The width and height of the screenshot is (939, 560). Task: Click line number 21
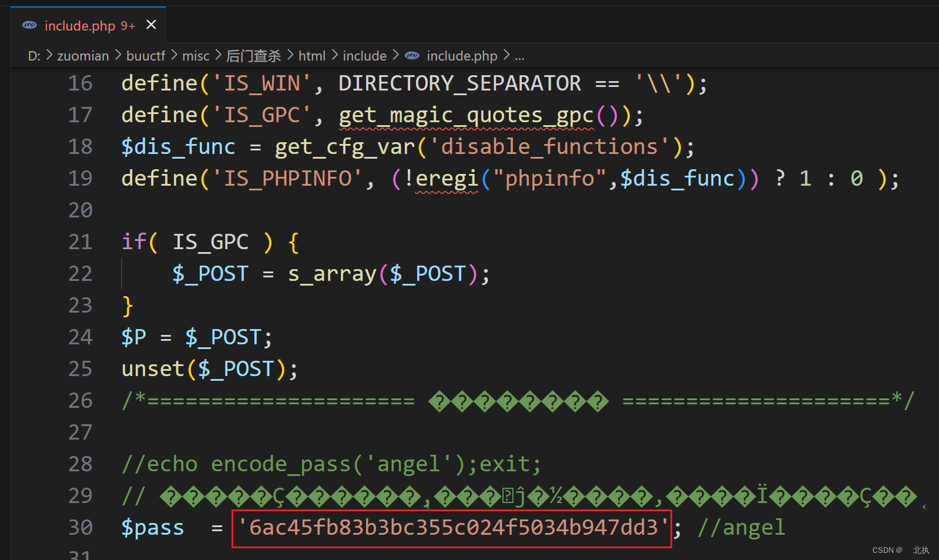(81, 242)
